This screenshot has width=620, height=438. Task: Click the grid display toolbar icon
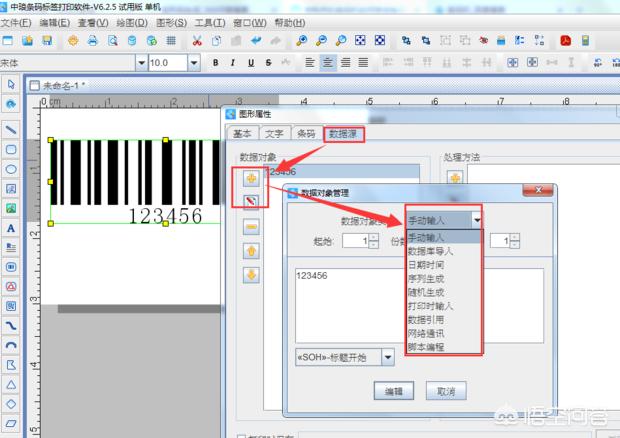click(x=171, y=41)
